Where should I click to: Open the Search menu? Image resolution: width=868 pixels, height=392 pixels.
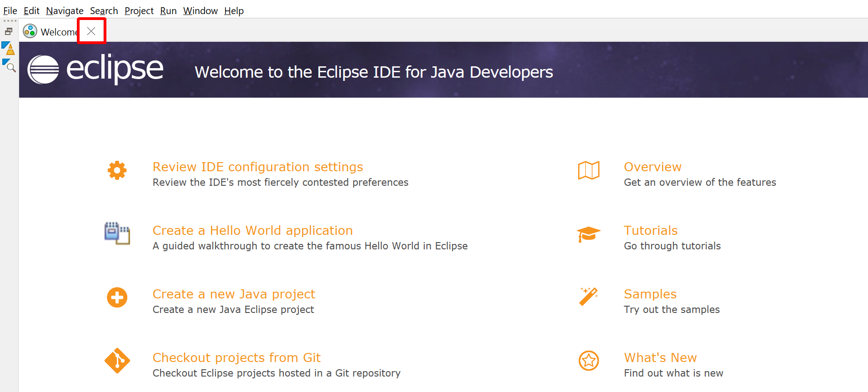104,10
